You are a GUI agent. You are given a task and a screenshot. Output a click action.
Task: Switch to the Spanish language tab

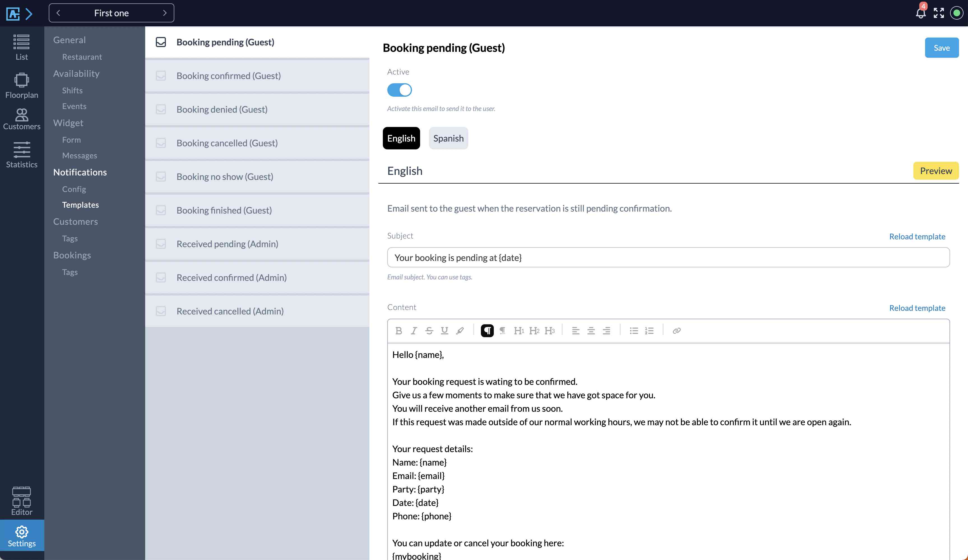click(x=448, y=138)
